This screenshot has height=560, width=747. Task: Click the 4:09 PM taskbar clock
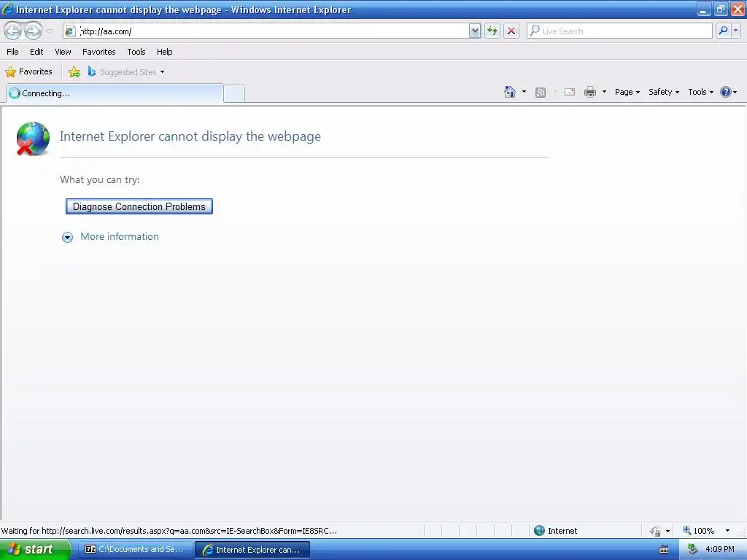coord(720,550)
